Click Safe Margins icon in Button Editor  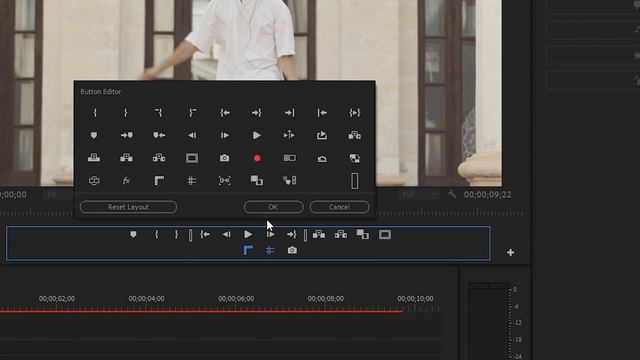pyautogui.click(x=192, y=158)
